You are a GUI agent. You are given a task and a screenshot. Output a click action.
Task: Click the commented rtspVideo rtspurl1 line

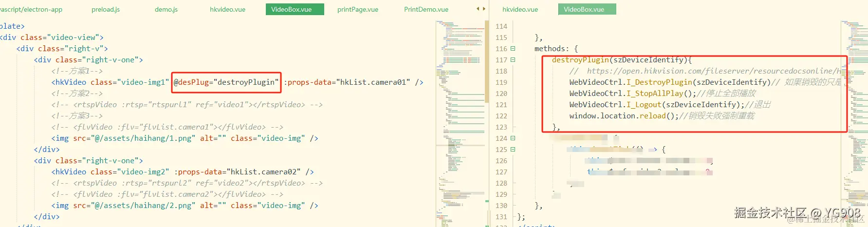[187, 105]
